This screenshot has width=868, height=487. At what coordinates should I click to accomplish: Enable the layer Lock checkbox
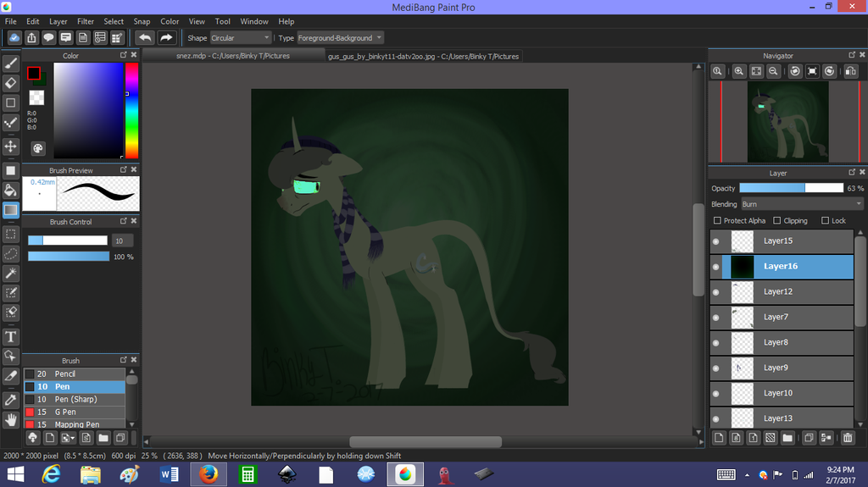(825, 220)
